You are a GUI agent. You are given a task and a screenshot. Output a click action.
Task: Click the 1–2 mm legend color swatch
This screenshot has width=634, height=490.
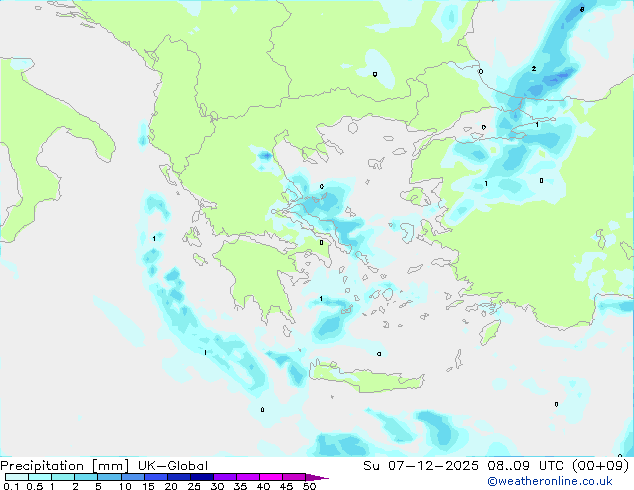[63, 477]
